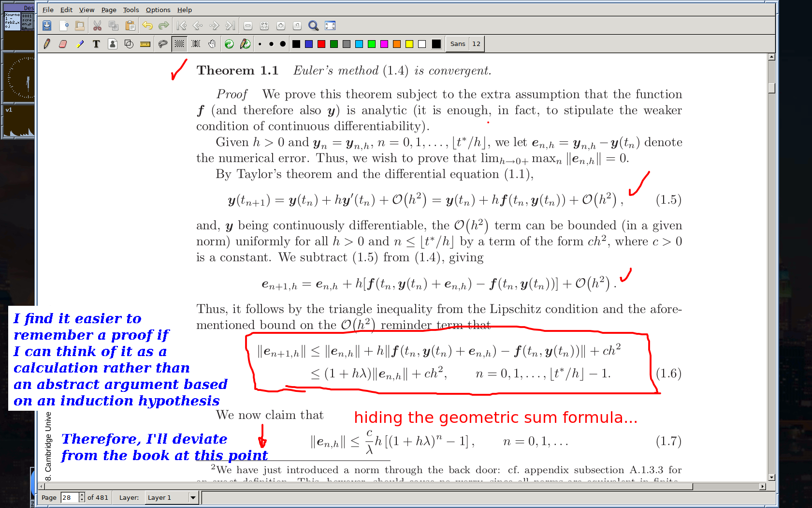
Task: Select the Hand scroll tool
Action: point(212,44)
